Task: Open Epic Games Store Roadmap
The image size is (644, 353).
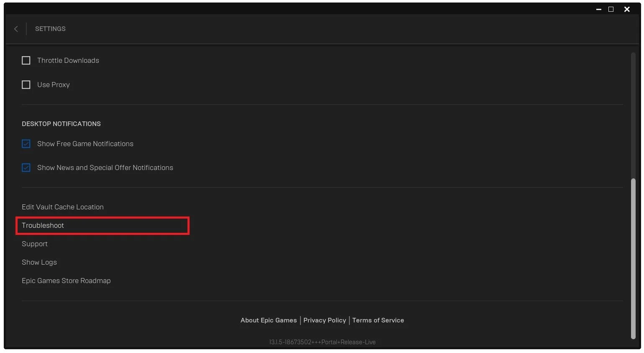Action: [x=66, y=281]
